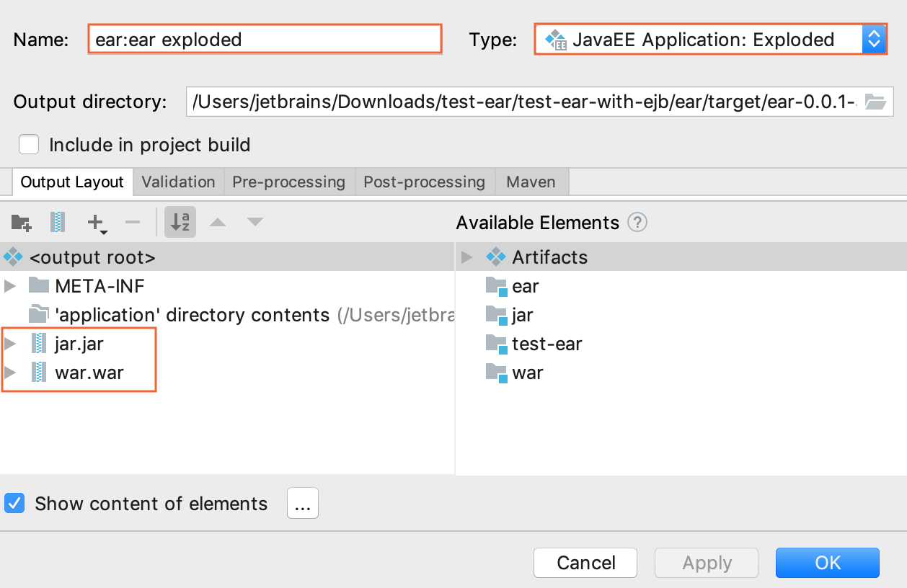Image resolution: width=907 pixels, height=588 pixels.
Task: Sort layout elements alphabetically
Action: tap(180, 222)
